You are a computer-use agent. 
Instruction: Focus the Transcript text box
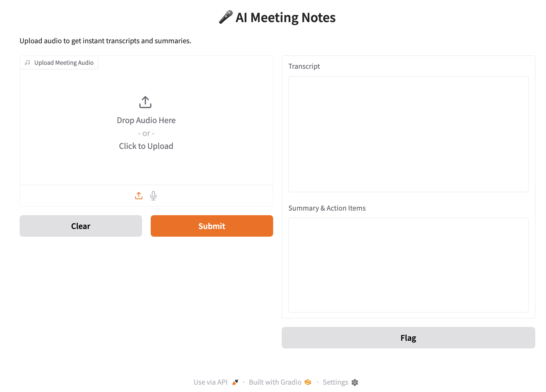pyautogui.click(x=408, y=134)
